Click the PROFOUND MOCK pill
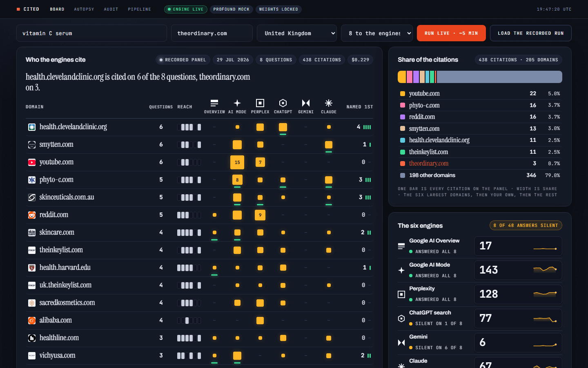The width and height of the screenshot is (588, 368). point(232,9)
